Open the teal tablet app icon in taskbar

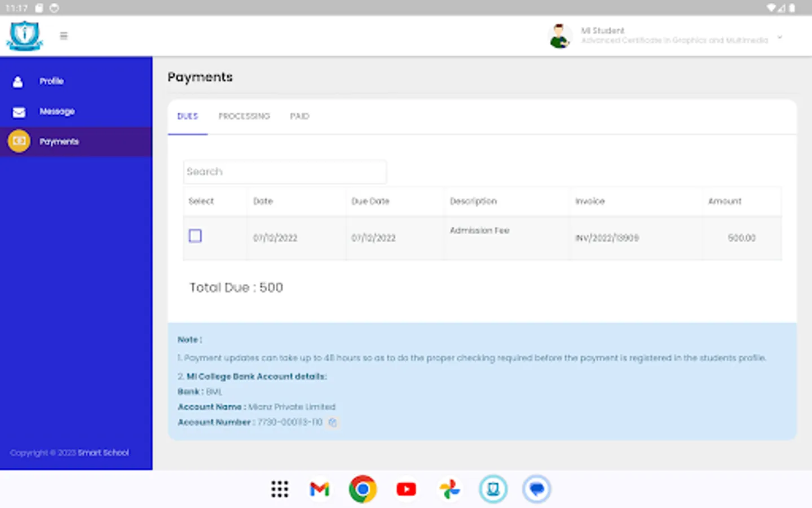click(493, 489)
